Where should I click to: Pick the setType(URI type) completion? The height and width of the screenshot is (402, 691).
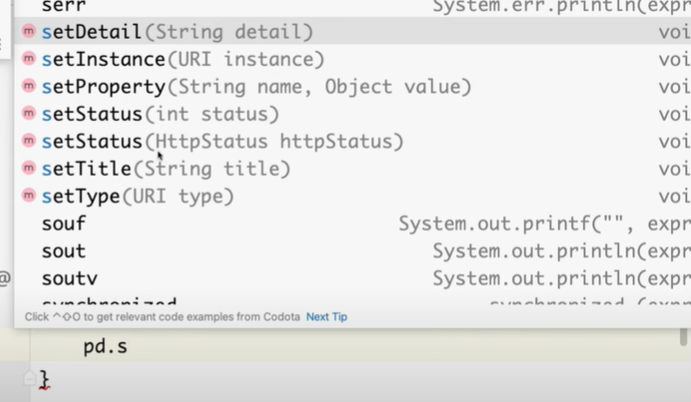pos(353,196)
